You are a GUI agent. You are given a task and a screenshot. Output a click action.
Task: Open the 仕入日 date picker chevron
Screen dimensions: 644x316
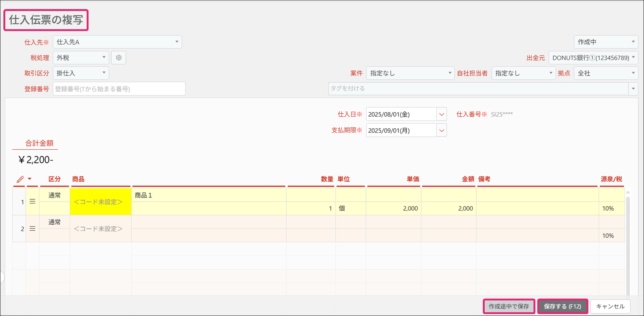442,114
